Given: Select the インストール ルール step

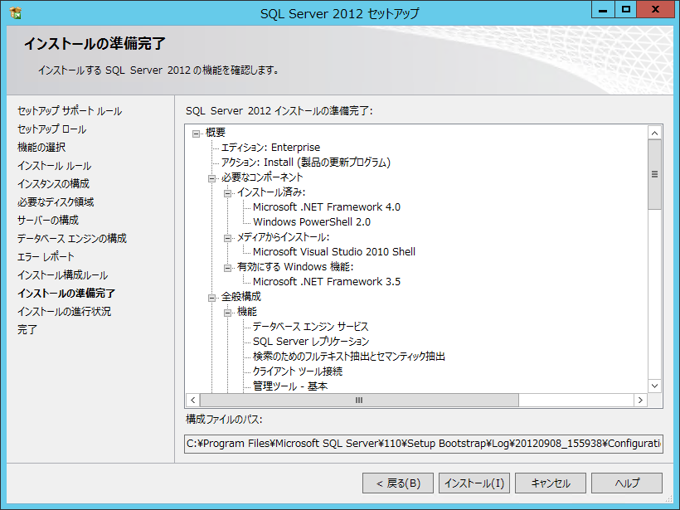Looking at the screenshot, I should coord(54,166).
